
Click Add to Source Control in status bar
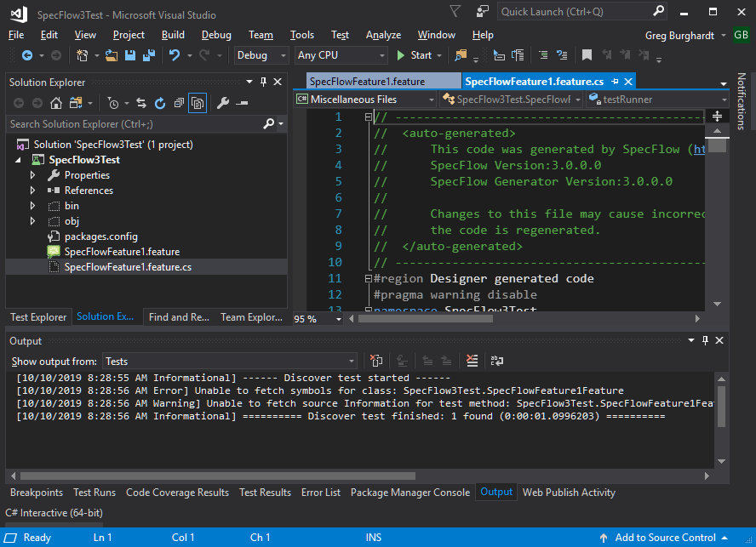(664, 538)
